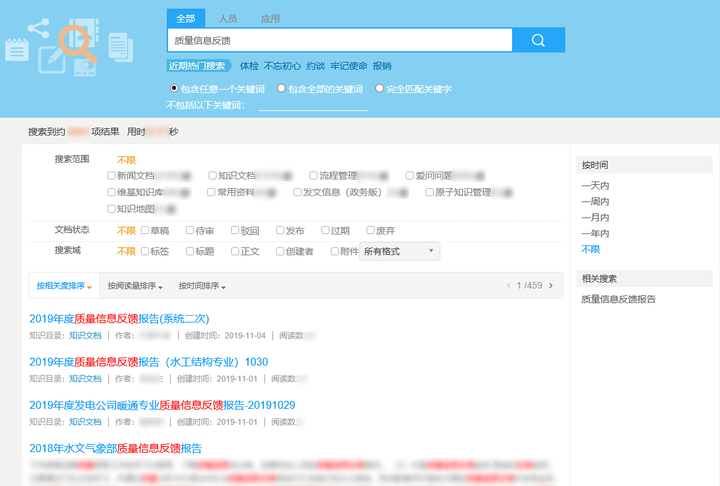Click 知识文档 link under 暖通专业 result
This screenshot has height=486, width=720.
click(x=85, y=422)
